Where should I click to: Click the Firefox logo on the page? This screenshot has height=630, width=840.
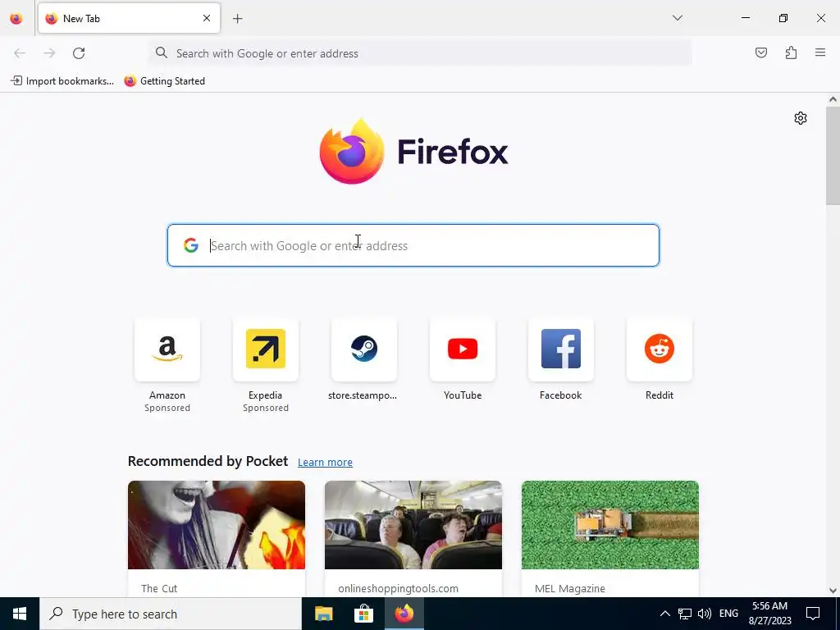413,152
